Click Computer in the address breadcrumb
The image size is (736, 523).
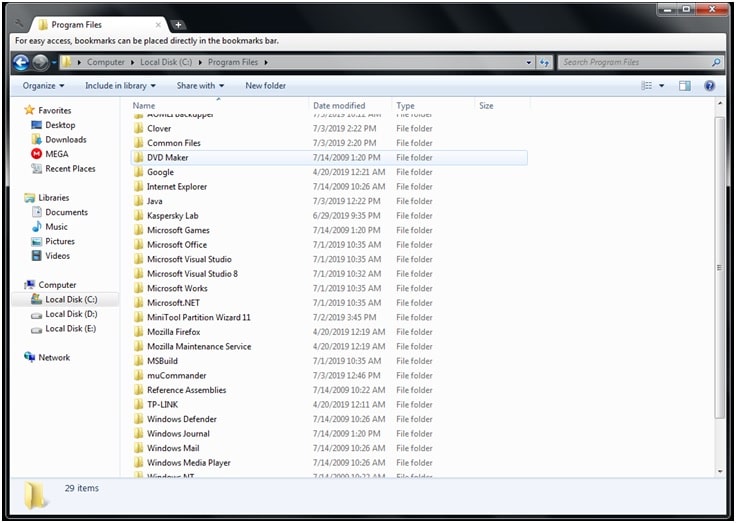(106, 62)
